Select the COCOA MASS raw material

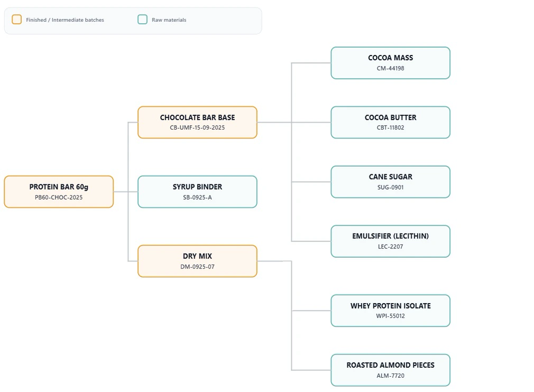pyautogui.click(x=390, y=63)
